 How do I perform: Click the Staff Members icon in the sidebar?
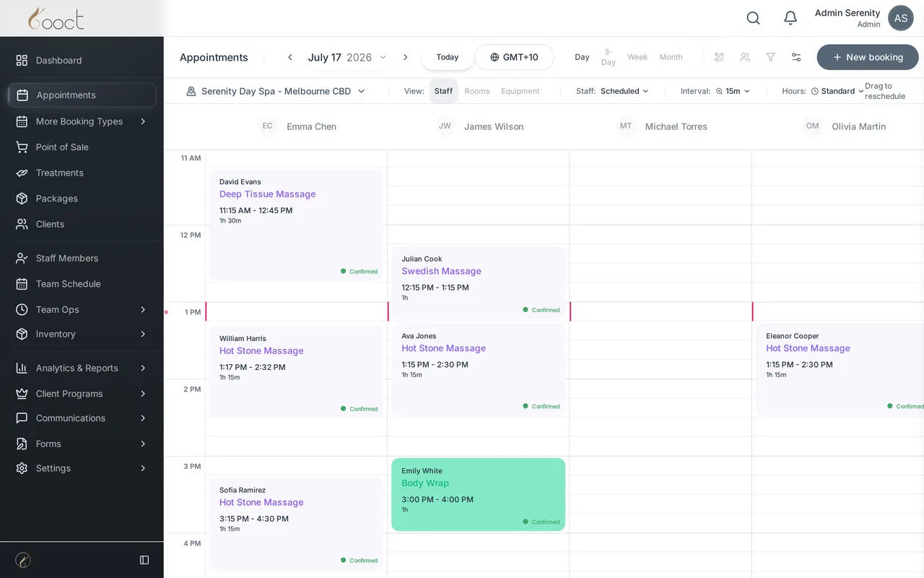(22, 258)
